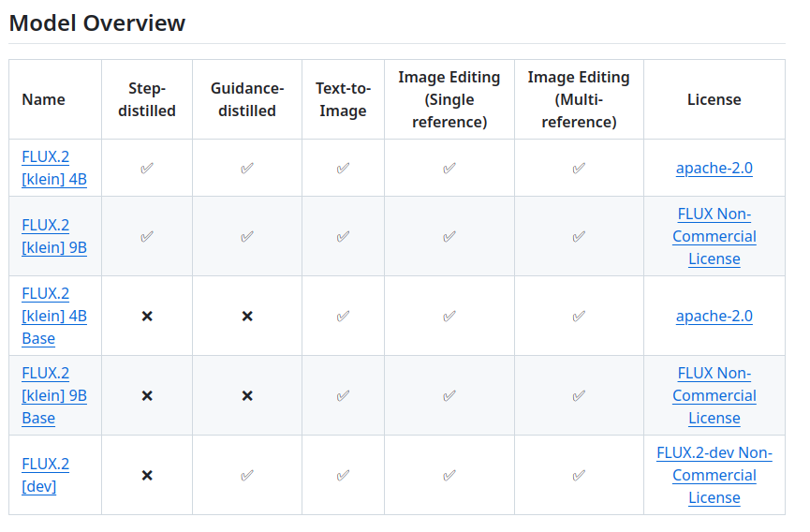Click the License column header
The height and width of the screenshot is (532, 810).
tap(714, 99)
